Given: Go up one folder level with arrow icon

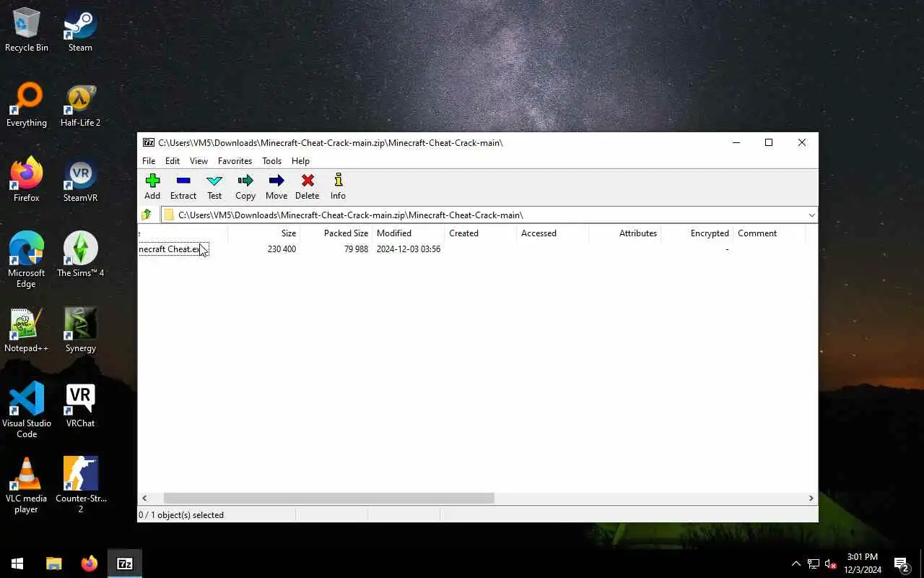Looking at the screenshot, I should click(147, 215).
